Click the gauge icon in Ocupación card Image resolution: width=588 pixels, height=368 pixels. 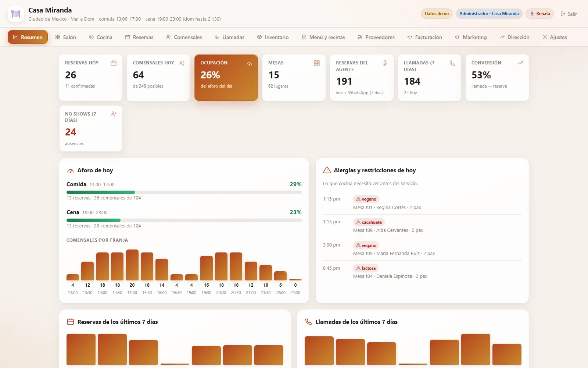point(249,64)
